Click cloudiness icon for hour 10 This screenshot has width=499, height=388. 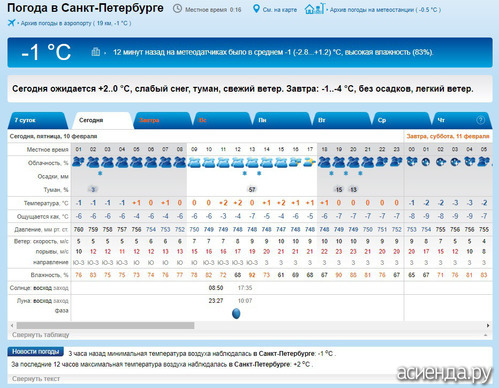tap(209, 163)
